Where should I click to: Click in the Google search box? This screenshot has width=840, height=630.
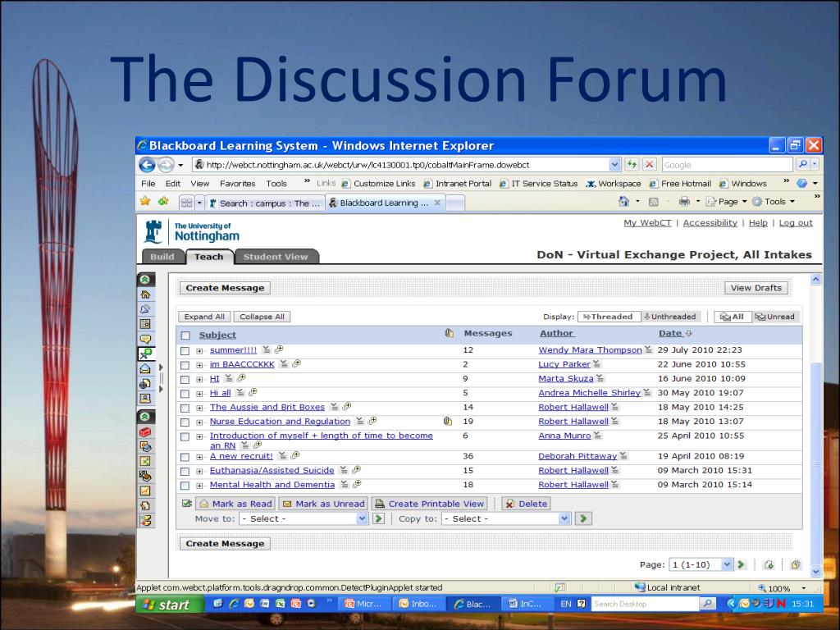click(727, 164)
